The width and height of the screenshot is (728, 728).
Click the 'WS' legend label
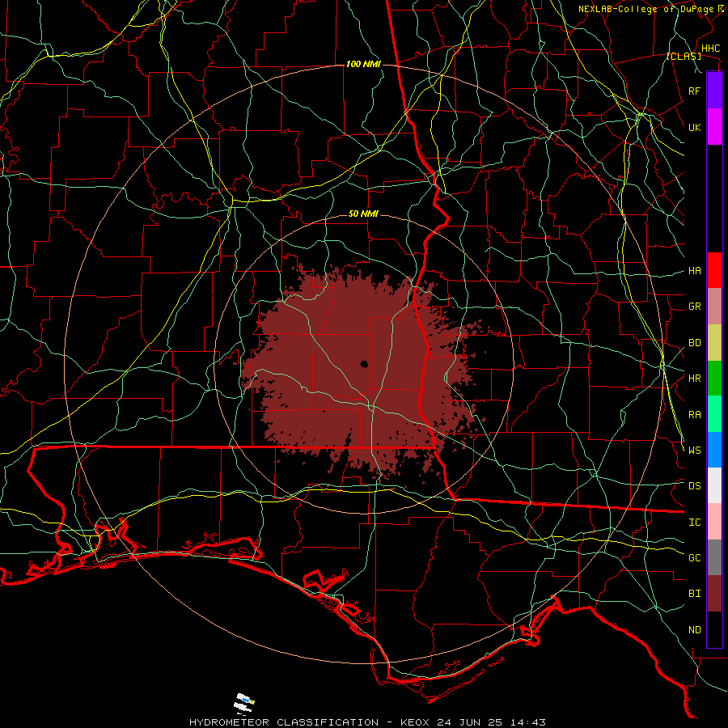694,451
